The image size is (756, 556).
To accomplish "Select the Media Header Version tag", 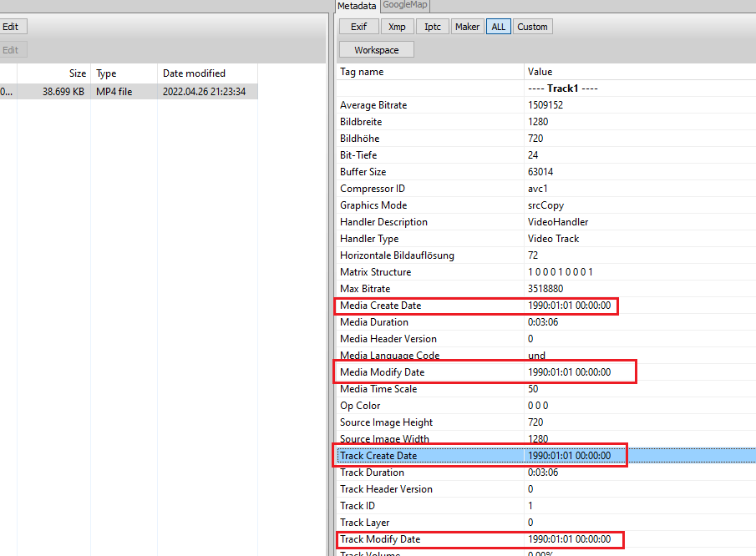I will point(546,339).
